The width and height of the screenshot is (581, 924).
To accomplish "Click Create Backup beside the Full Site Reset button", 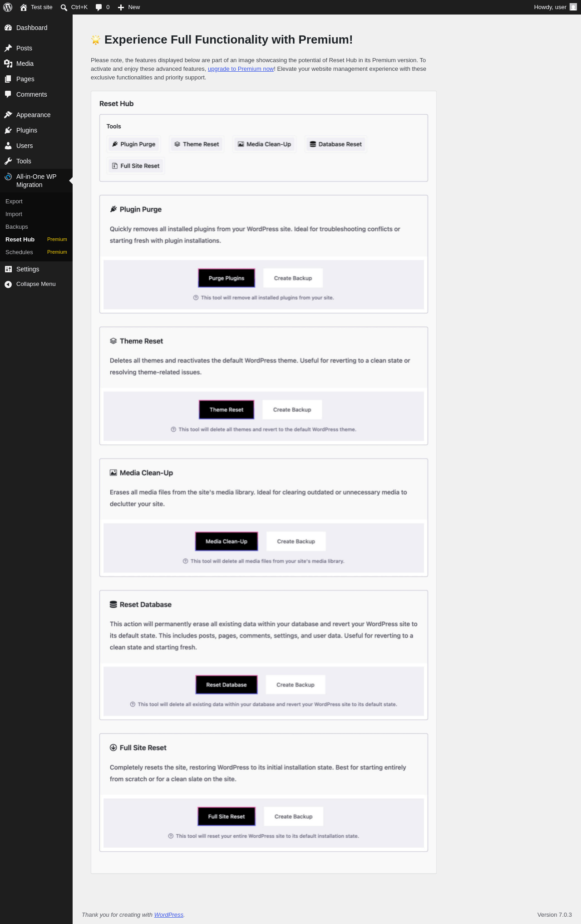I will tap(294, 816).
